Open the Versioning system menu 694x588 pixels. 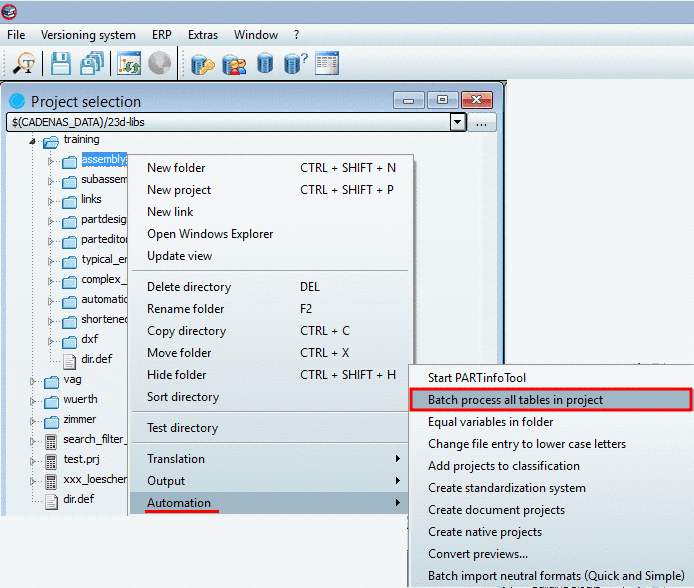click(x=89, y=35)
